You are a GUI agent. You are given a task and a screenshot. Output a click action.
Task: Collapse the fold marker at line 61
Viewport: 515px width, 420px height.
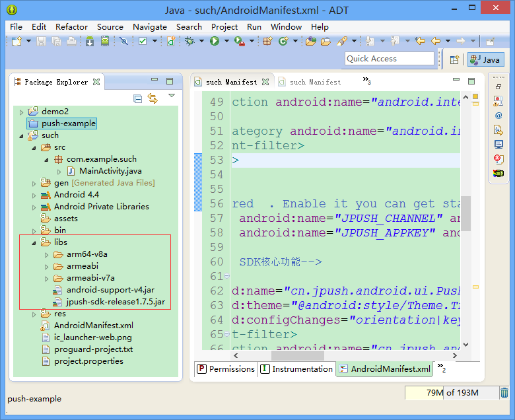tap(226, 276)
